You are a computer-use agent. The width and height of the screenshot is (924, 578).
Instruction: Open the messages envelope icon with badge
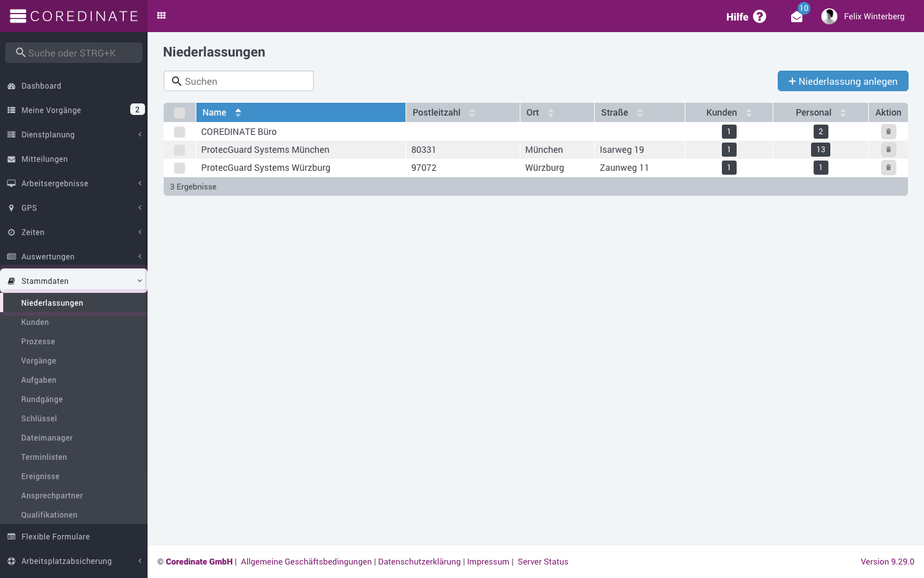[797, 17]
